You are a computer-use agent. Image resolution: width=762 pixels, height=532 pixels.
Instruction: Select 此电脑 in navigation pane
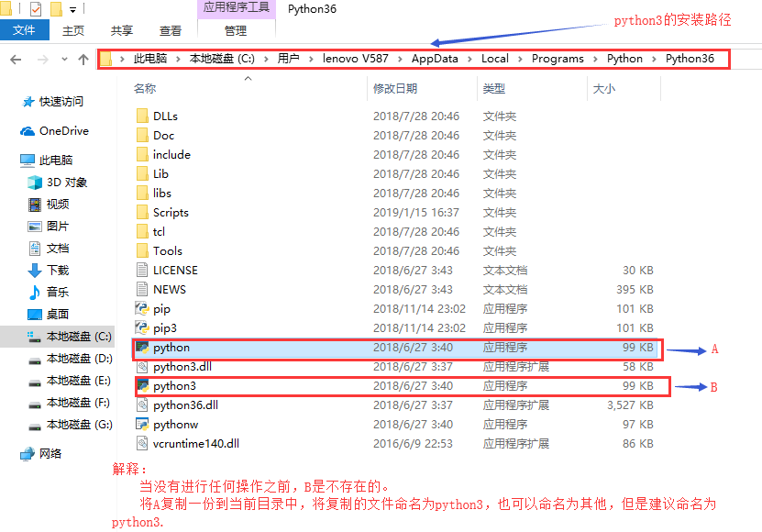tap(47, 160)
